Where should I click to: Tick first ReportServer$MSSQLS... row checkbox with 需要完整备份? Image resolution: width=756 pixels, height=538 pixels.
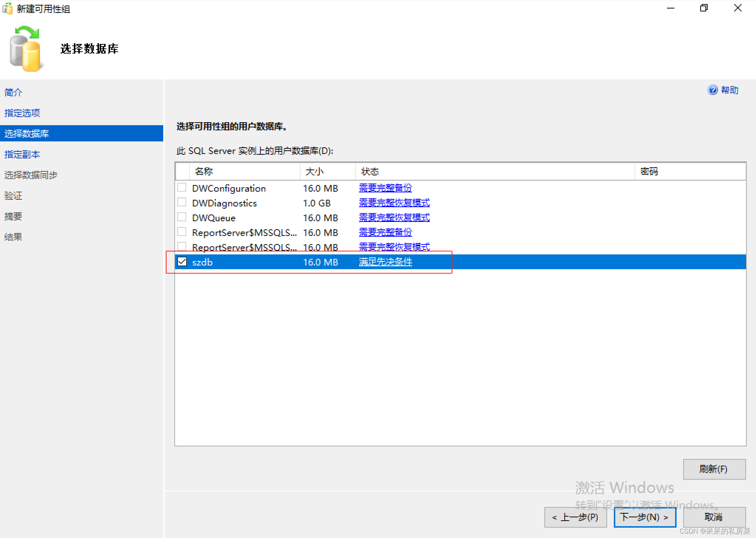point(182,232)
